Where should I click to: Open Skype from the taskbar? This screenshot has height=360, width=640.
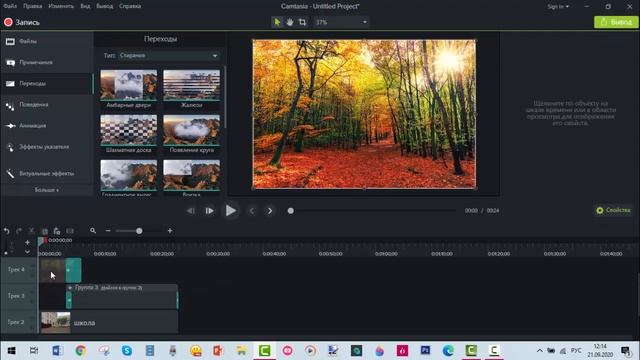click(x=127, y=351)
